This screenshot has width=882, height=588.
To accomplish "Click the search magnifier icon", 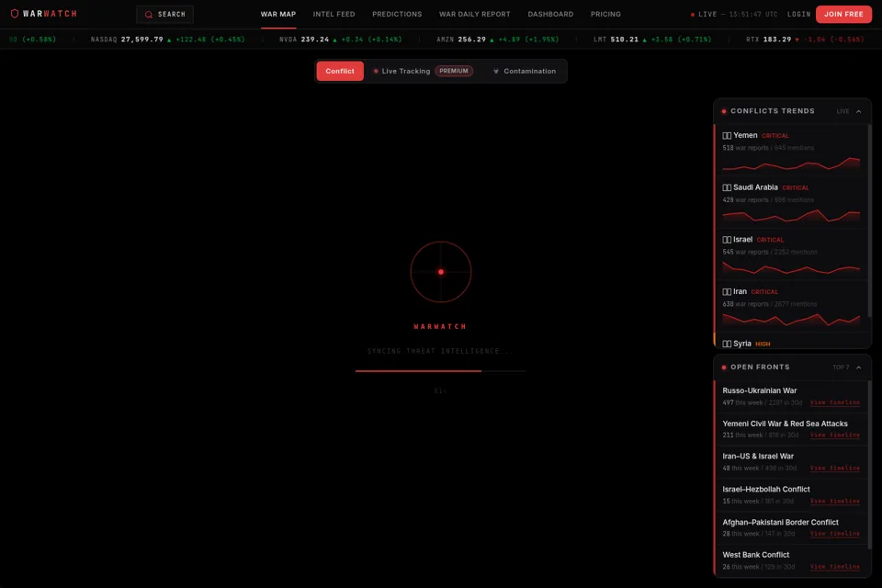I will click(149, 15).
